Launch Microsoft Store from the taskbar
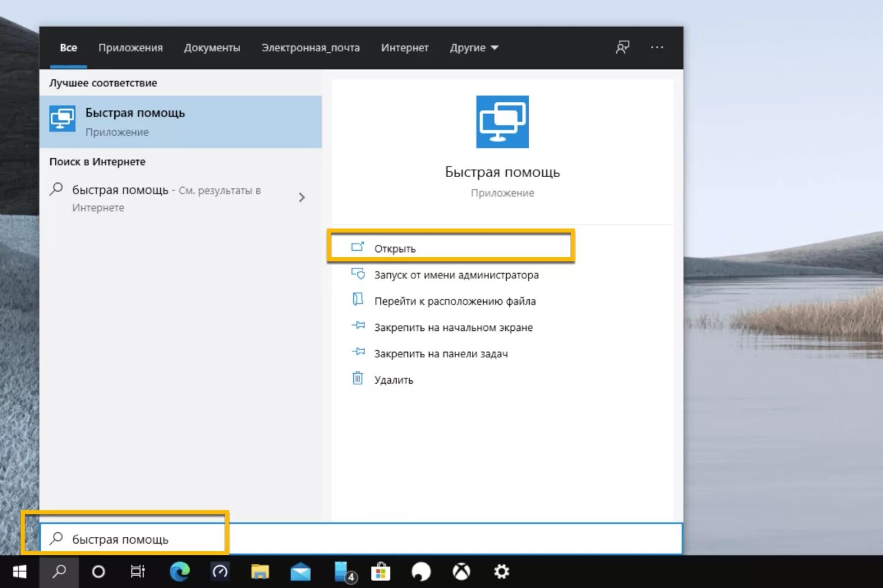The width and height of the screenshot is (883, 588). click(x=381, y=572)
